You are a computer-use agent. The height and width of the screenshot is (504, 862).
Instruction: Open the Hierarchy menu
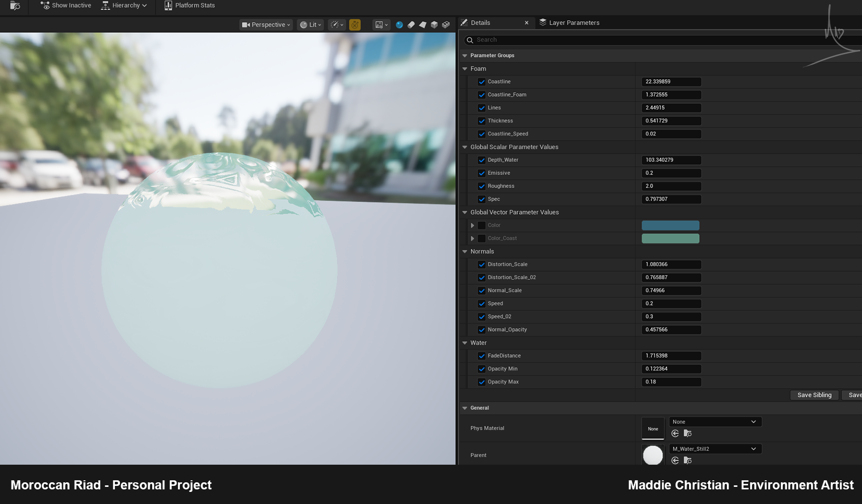tap(124, 6)
